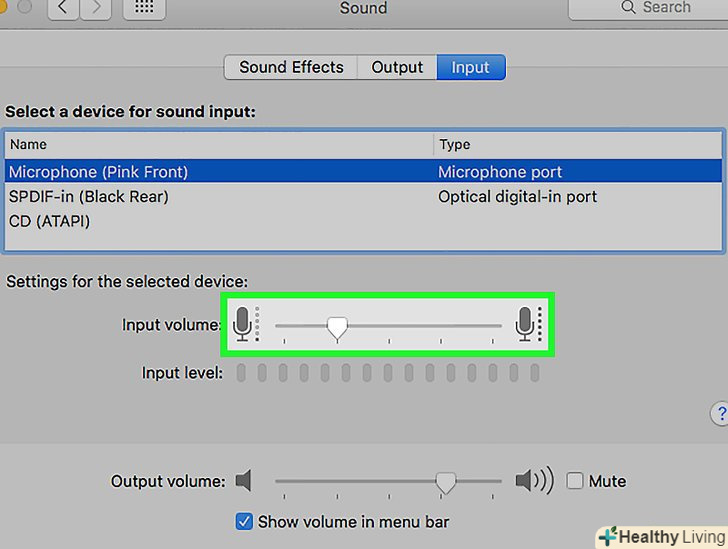Uncheck Show volume in menu bar
This screenshot has width=728, height=549.
tap(244, 521)
